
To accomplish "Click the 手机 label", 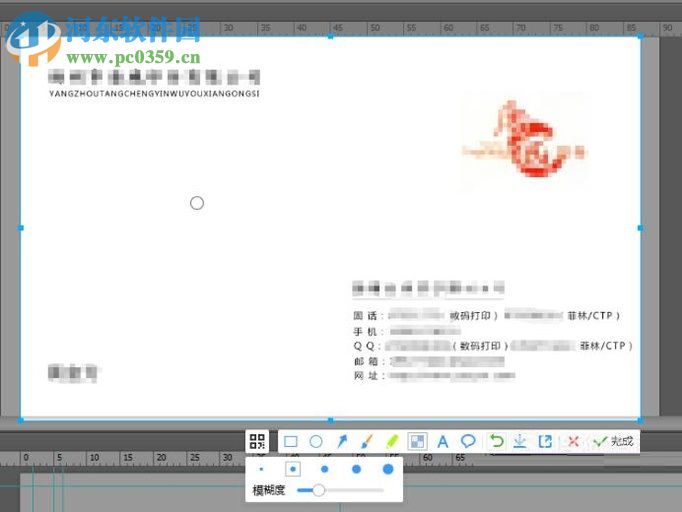I will (x=365, y=332).
